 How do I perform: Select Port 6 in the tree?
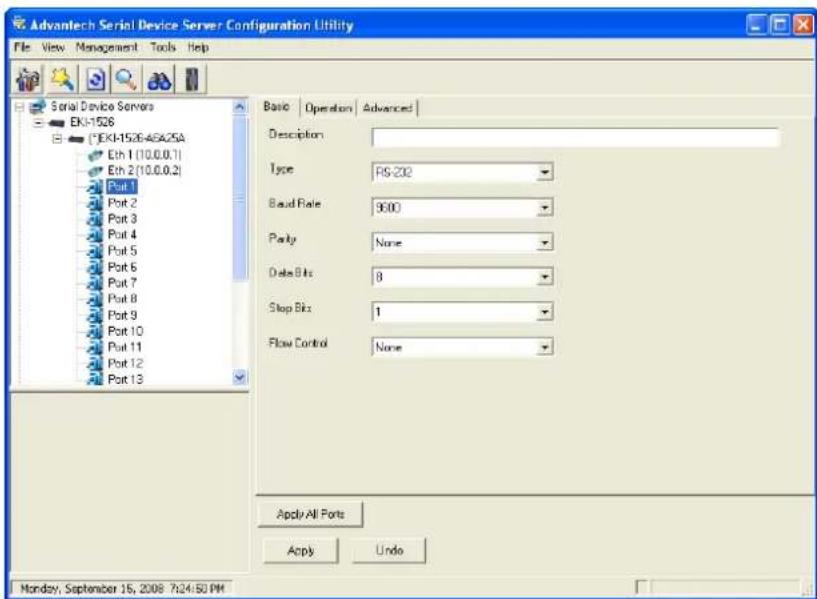122,267
